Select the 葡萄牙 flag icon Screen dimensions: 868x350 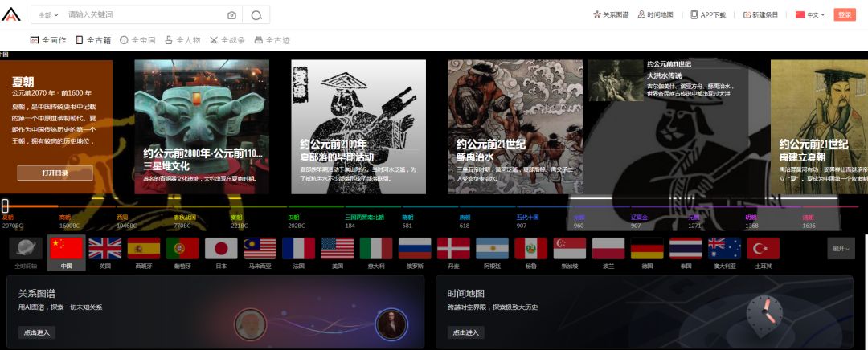coord(182,249)
